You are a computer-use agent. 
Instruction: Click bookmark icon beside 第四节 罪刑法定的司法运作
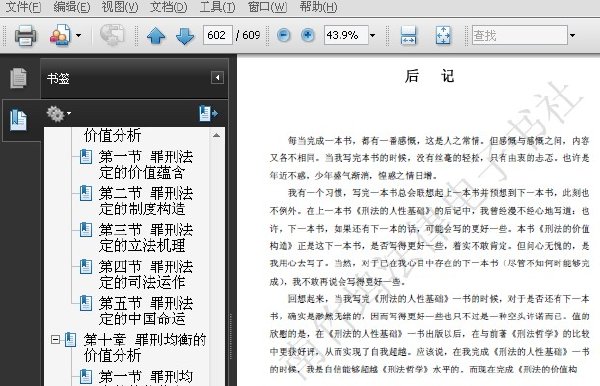coord(86,267)
